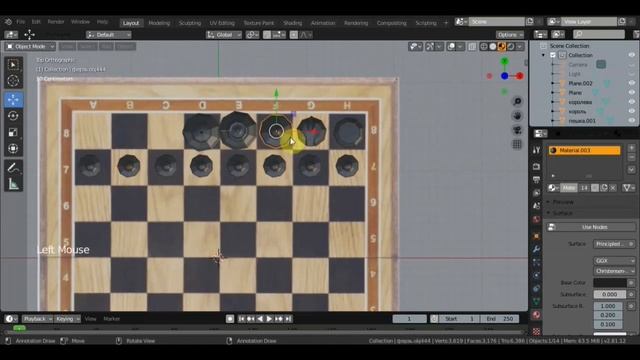
Task: Switch to the UV Editing workspace tab
Action: tap(222, 23)
